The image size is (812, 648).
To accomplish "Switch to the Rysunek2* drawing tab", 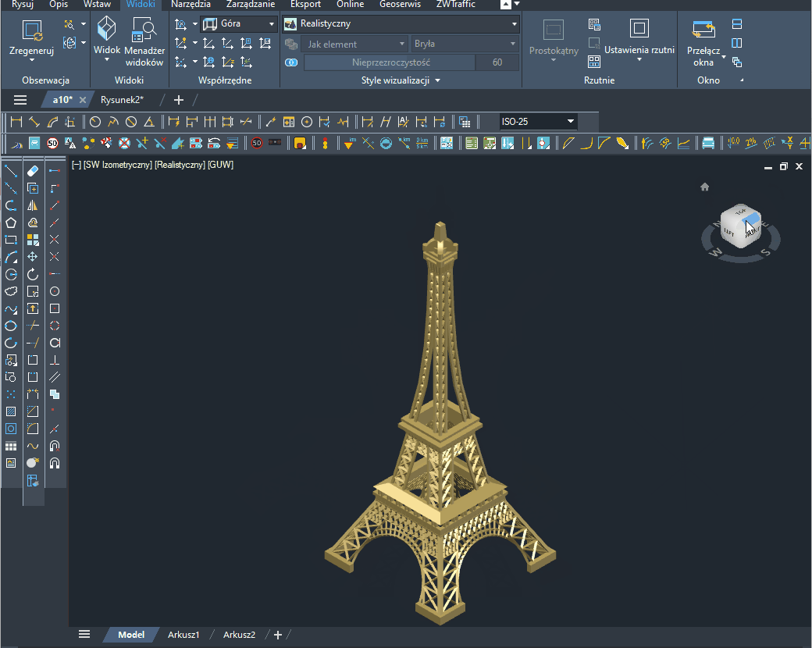I will pos(123,100).
